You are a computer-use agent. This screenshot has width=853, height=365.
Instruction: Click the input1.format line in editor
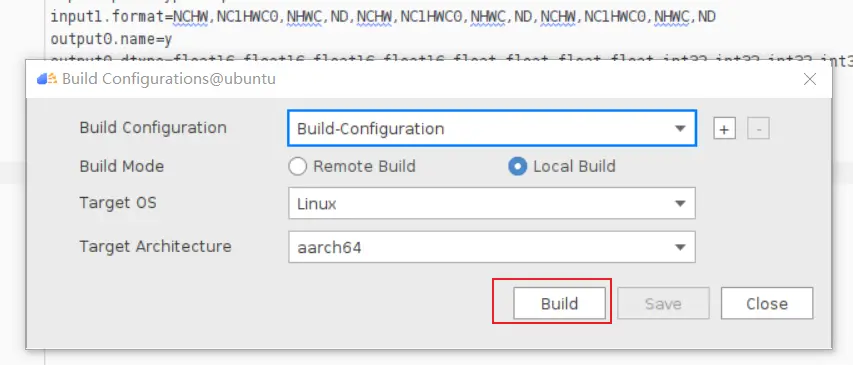(x=383, y=17)
